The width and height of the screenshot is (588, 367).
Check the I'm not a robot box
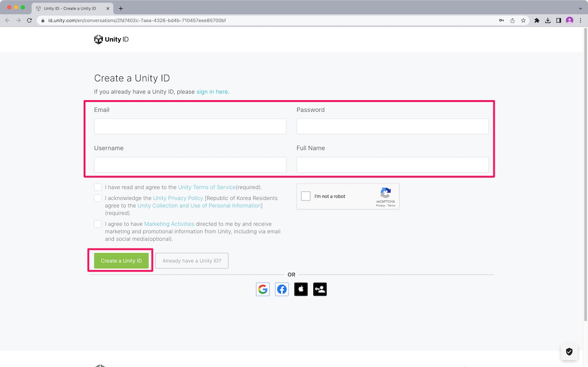[x=305, y=196]
